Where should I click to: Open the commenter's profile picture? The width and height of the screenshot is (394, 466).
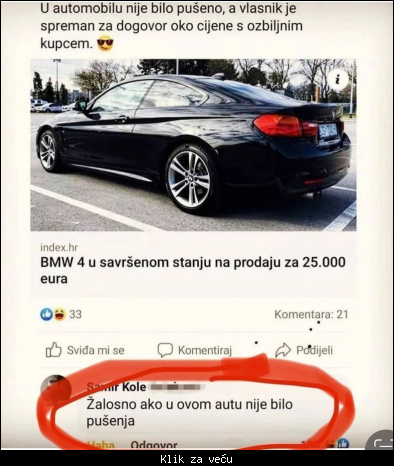click(x=56, y=389)
